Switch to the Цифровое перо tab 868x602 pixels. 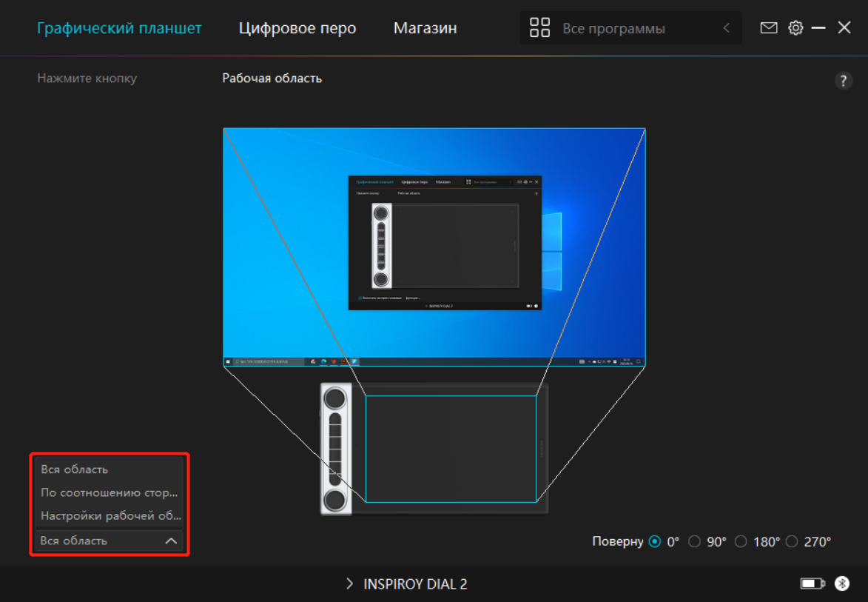(x=297, y=28)
